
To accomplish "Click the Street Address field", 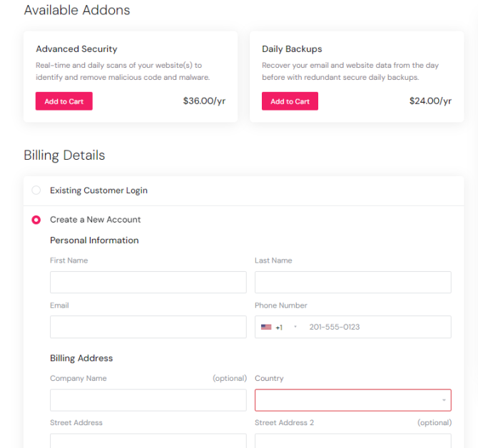I will coord(148,441).
